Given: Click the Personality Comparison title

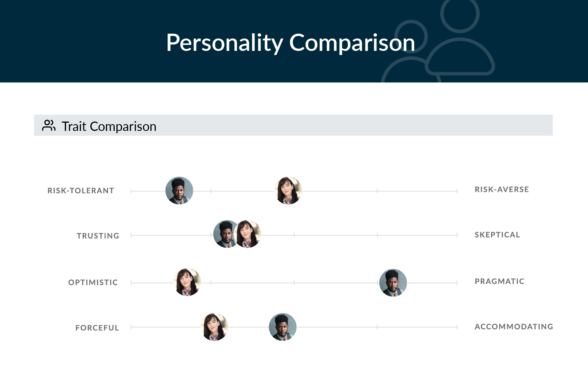Looking at the screenshot, I should click(x=290, y=43).
